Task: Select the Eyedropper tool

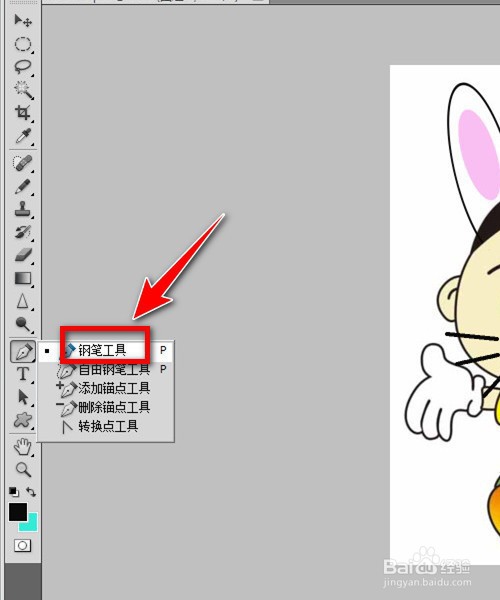Action: (23, 136)
